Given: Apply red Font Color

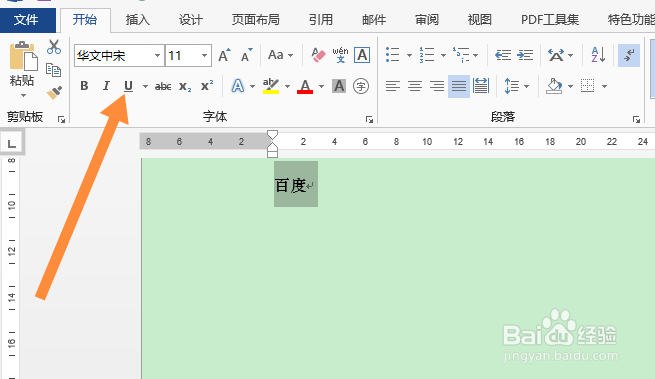Looking at the screenshot, I should (305, 86).
